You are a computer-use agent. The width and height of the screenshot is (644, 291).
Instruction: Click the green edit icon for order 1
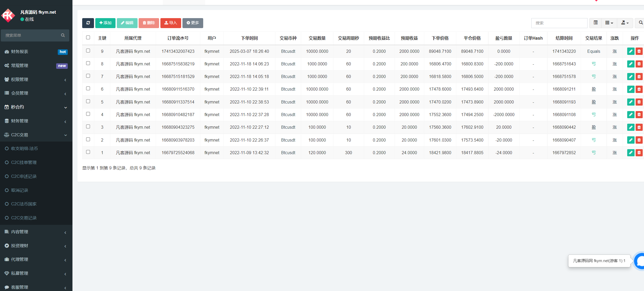click(x=631, y=153)
